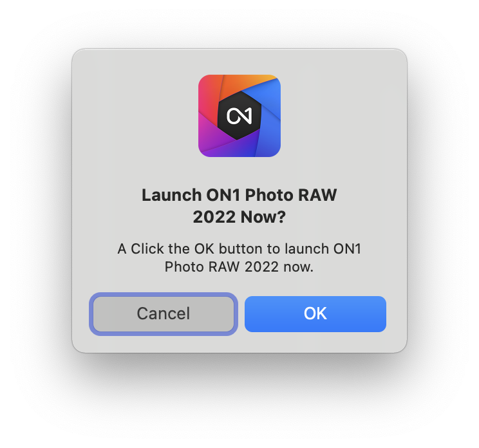
Task: Click the orange corner of the app icon
Action: pyautogui.click(x=241, y=82)
